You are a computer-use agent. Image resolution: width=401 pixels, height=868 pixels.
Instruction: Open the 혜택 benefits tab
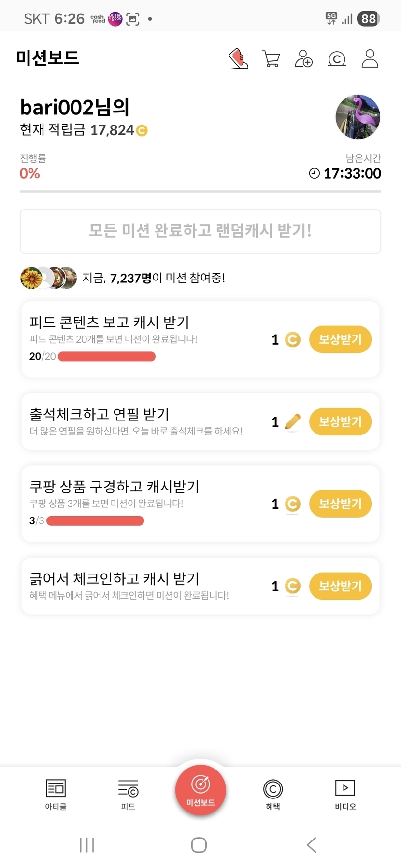[273, 794]
